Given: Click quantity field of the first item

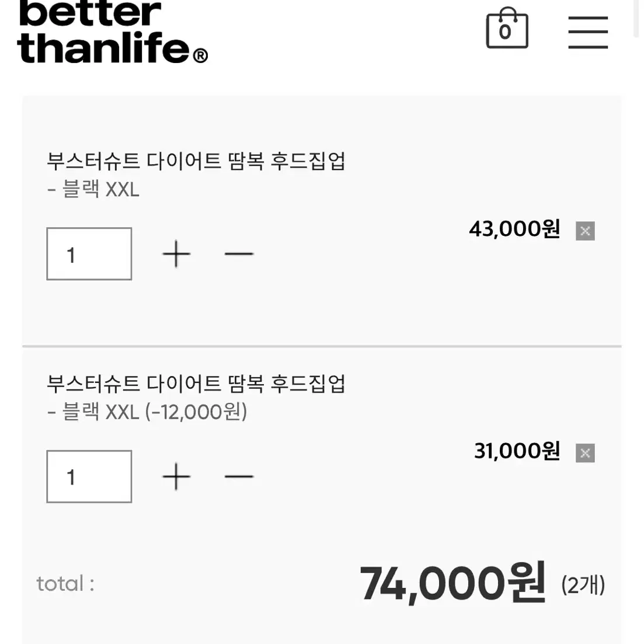Looking at the screenshot, I should coord(89,254).
